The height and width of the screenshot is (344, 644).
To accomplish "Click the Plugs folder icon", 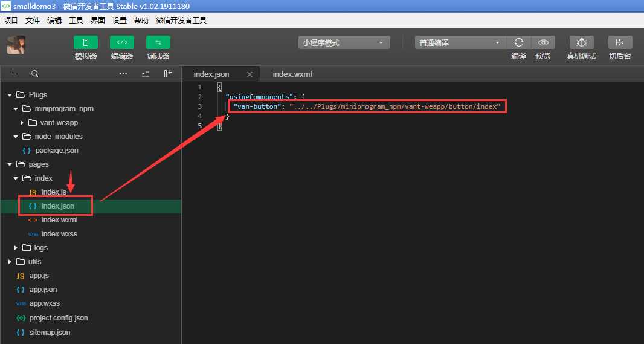I will coord(21,95).
